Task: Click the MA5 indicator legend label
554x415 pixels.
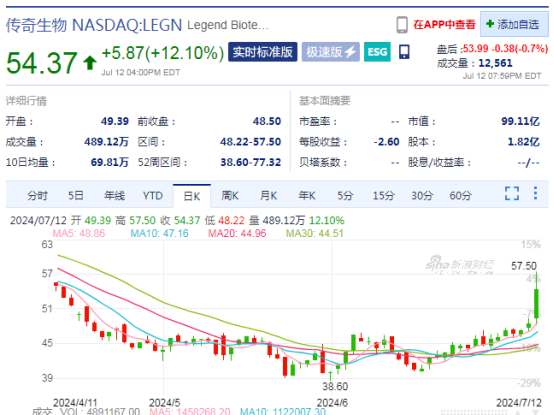Action: coord(79,233)
